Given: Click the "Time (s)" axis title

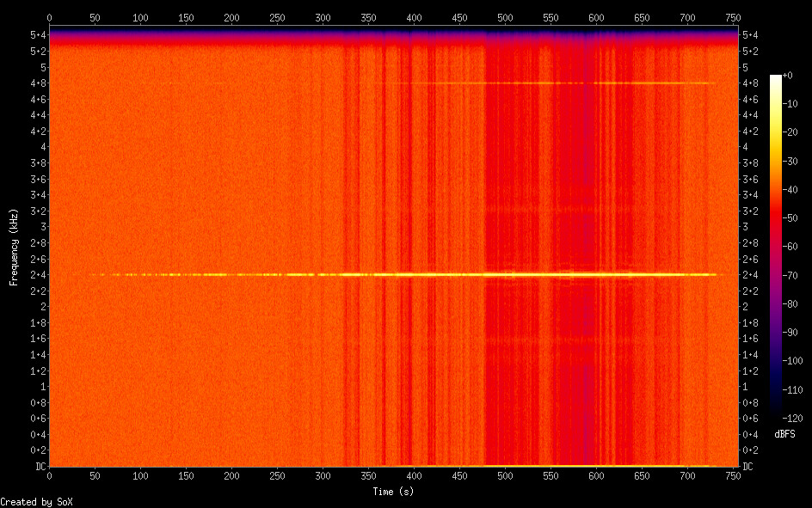Looking at the screenshot, I should pyautogui.click(x=394, y=491).
